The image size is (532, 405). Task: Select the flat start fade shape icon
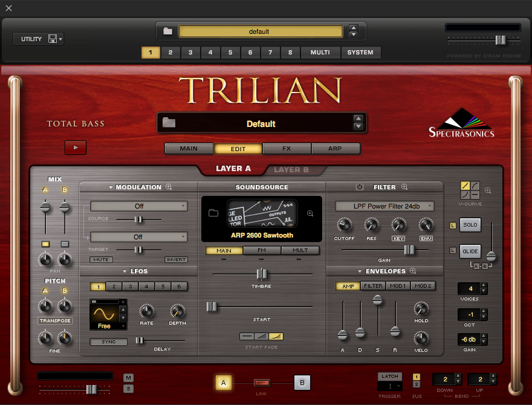pos(247,337)
